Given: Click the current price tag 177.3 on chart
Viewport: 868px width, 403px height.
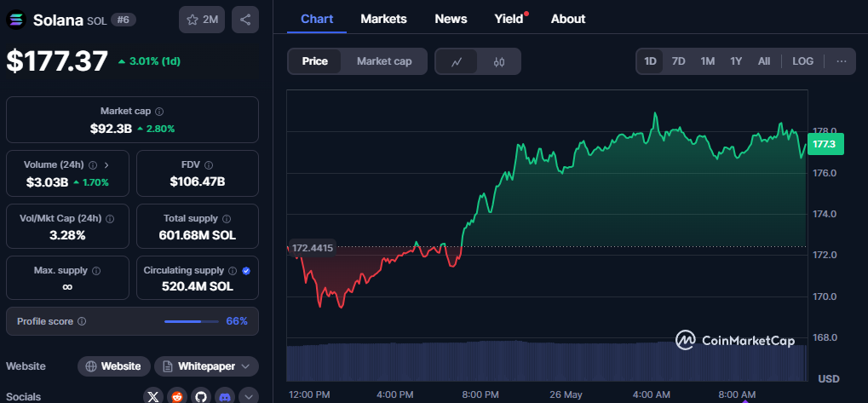Looking at the screenshot, I should [x=825, y=145].
